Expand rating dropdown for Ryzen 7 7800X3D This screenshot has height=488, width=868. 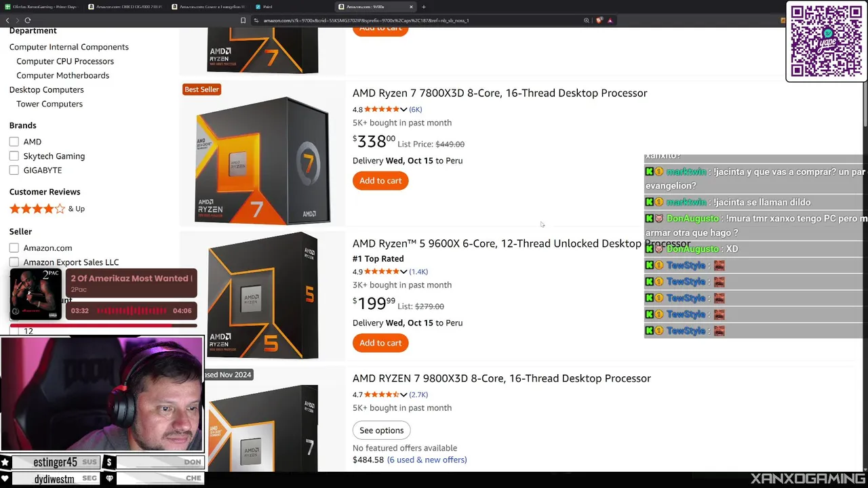click(x=403, y=109)
